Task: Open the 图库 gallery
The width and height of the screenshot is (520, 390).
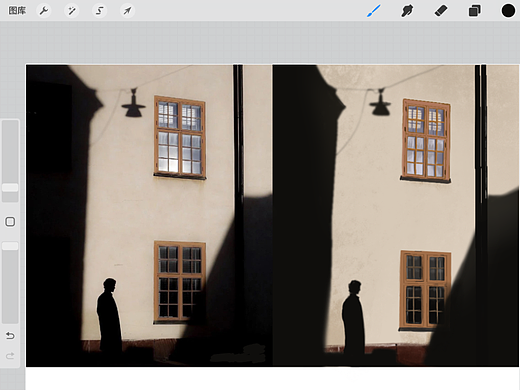Action: coord(17,11)
